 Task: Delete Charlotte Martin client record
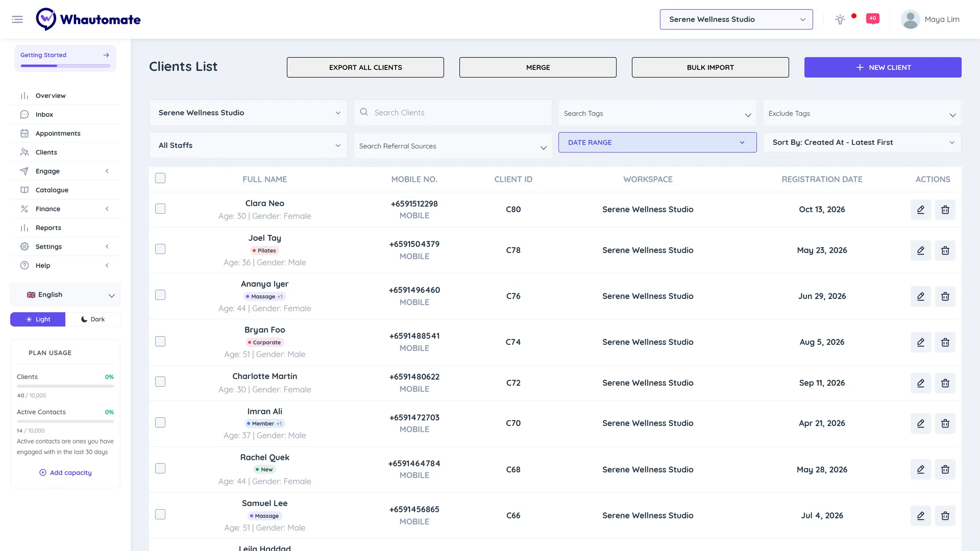pos(945,383)
